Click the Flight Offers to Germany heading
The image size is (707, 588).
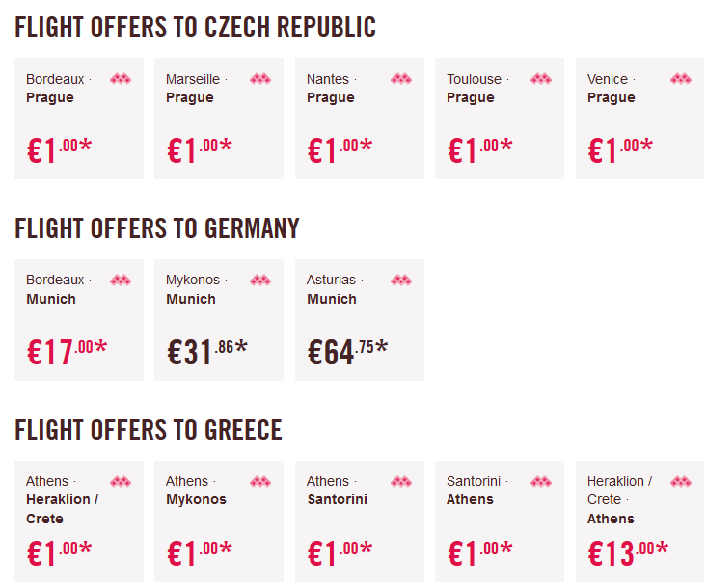click(x=157, y=228)
